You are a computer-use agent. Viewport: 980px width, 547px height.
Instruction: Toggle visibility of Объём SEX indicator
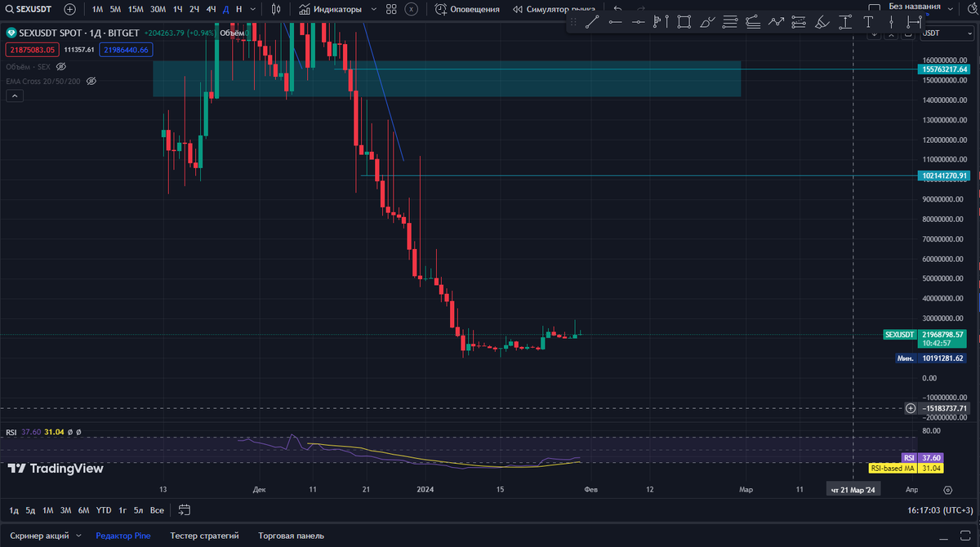pyautogui.click(x=60, y=66)
